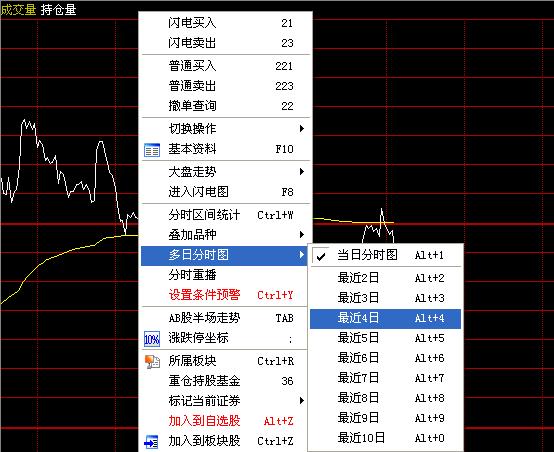Expand the 切换操作 submenu arrow
554x452 pixels.
point(301,129)
